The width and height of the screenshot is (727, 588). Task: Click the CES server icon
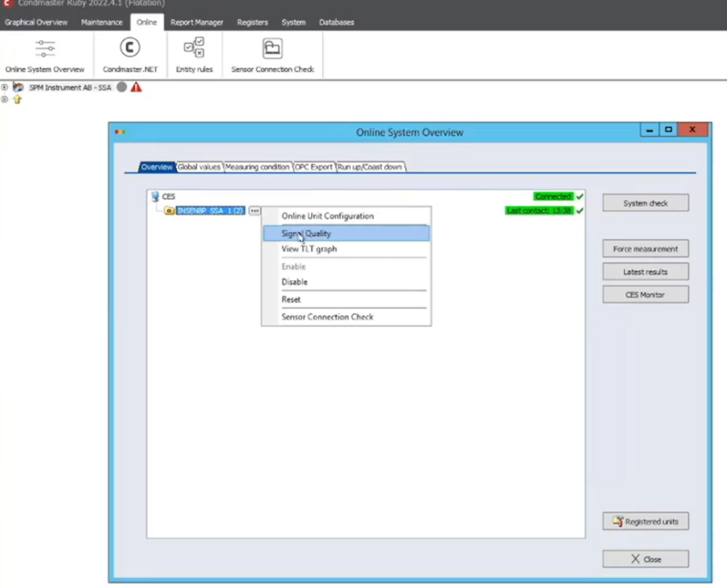coord(156,197)
